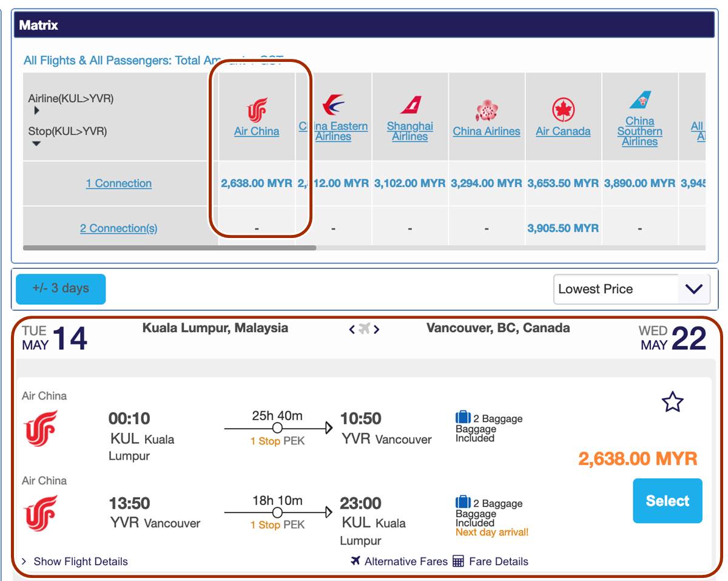Click the airplane icon between the cities
Image resolution: width=728 pixels, height=581 pixels.
pos(364,329)
